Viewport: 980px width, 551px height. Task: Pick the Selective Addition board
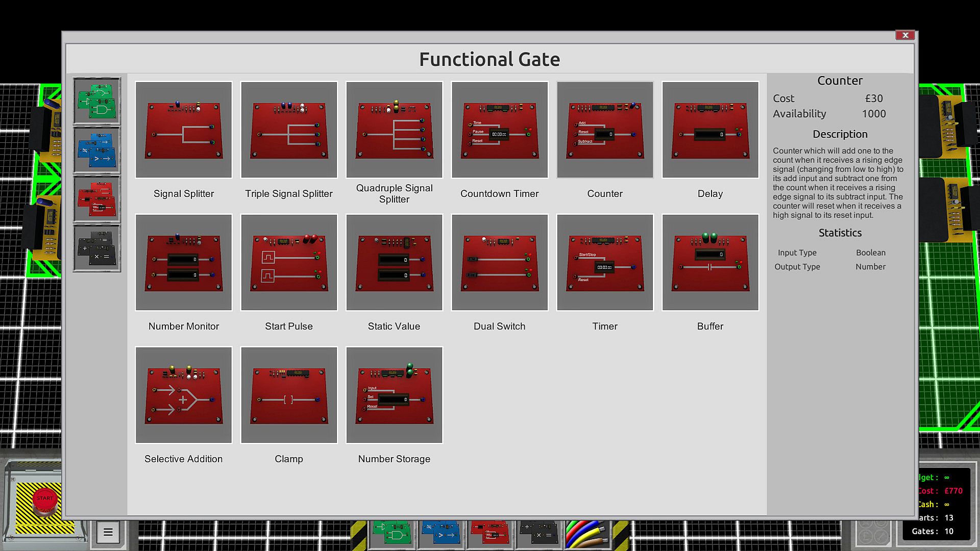184,395
